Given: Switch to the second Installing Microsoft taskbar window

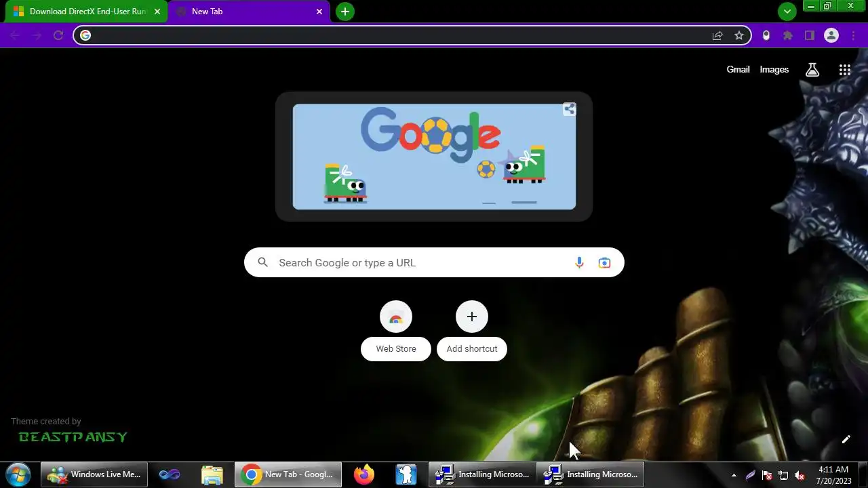Looking at the screenshot, I should pyautogui.click(x=591, y=474).
